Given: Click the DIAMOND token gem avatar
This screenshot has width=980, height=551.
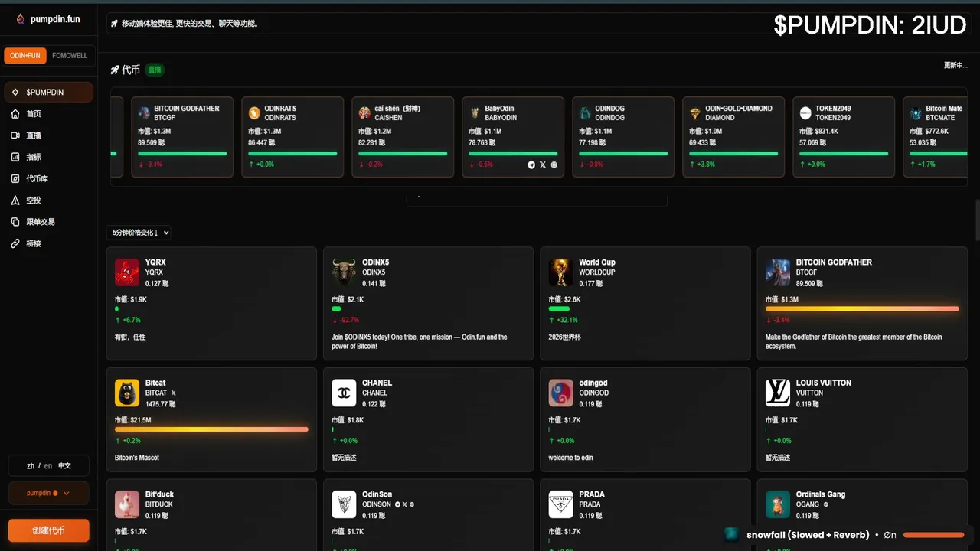Looking at the screenshot, I should click(x=695, y=113).
